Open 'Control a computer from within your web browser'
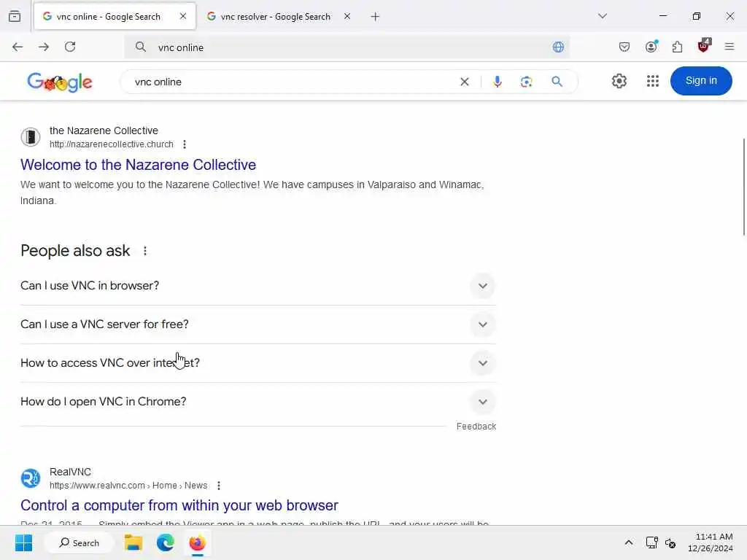747x560 pixels. 179,505
